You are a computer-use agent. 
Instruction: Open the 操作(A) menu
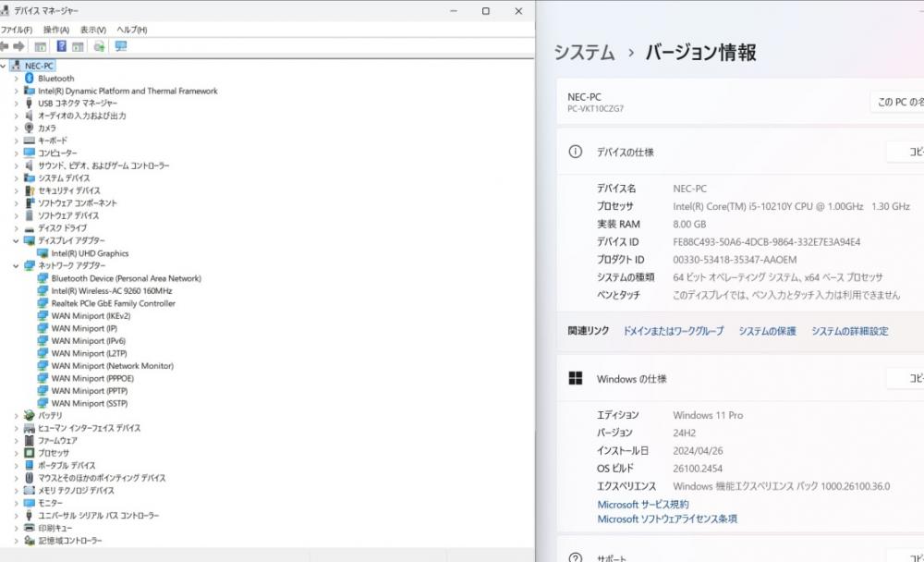point(56,30)
